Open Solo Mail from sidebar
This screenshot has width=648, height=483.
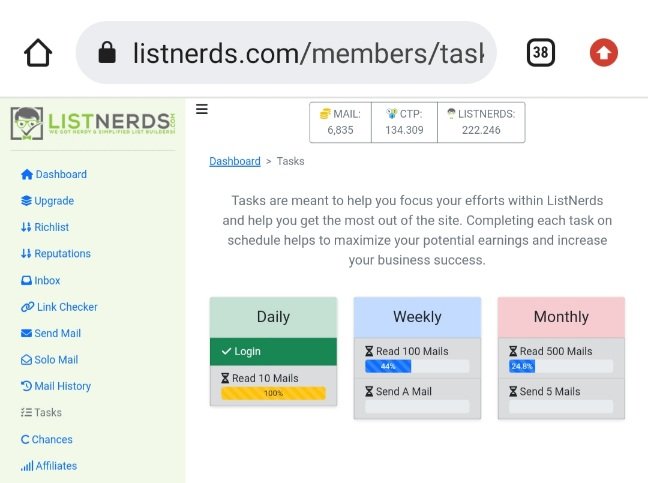[50, 360]
